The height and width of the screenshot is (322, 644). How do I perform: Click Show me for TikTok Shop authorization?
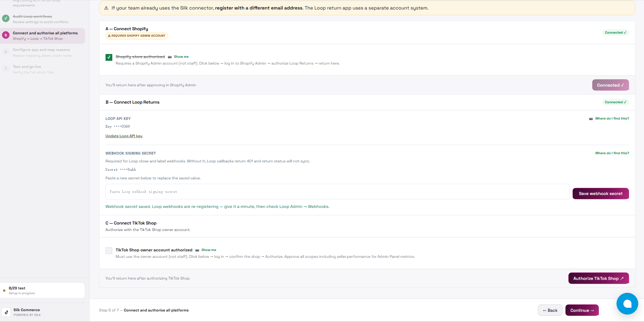click(x=209, y=250)
